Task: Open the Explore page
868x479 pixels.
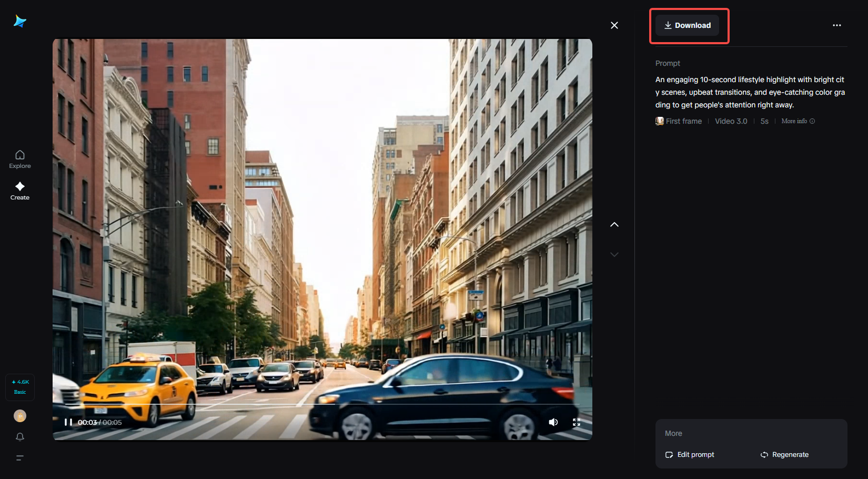Action: pyautogui.click(x=20, y=159)
